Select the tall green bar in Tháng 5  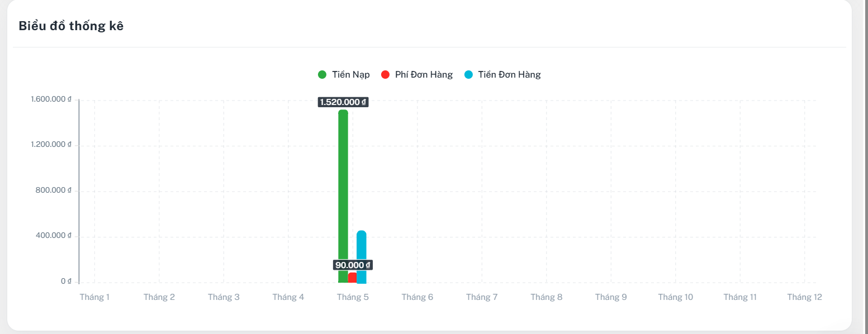tap(343, 196)
